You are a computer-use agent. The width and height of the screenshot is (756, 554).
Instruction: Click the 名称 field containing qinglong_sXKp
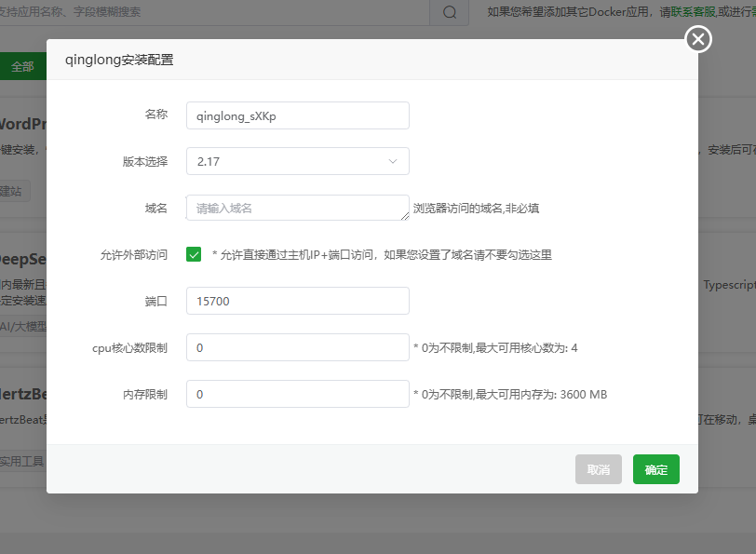297,115
